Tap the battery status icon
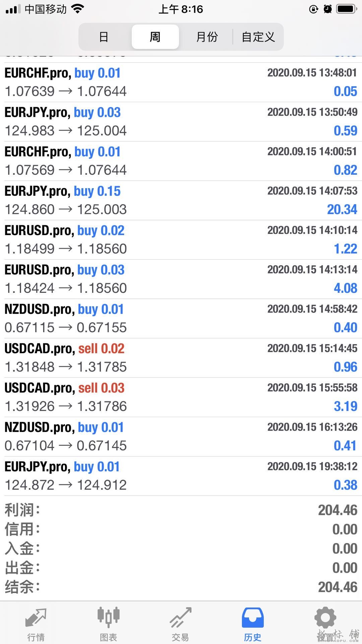This screenshot has height=644, width=362. [x=347, y=9]
